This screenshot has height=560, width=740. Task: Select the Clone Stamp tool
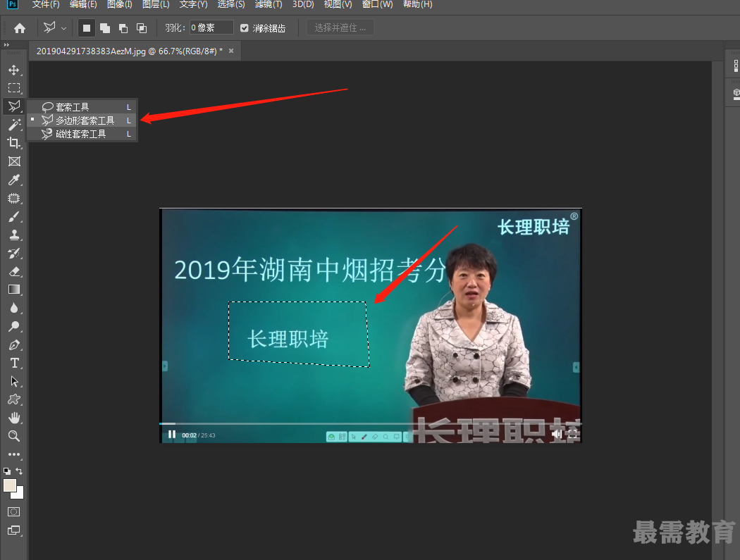point(13,235)
